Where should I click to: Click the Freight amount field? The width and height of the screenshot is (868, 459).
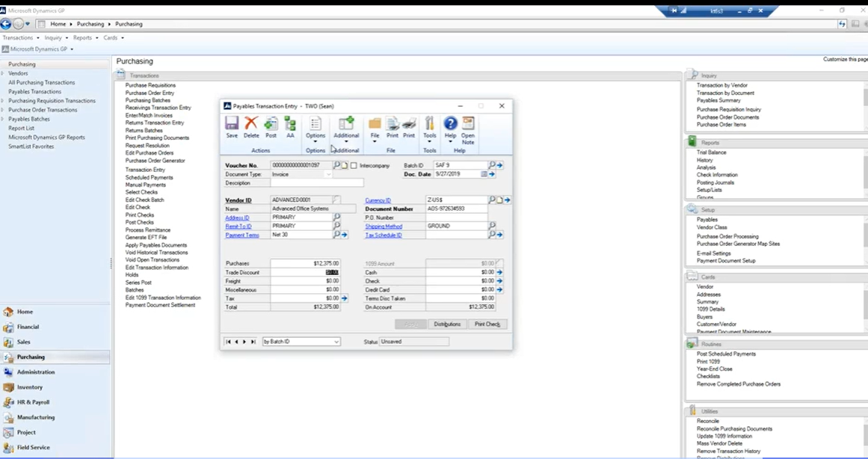[x=305, y=281]
